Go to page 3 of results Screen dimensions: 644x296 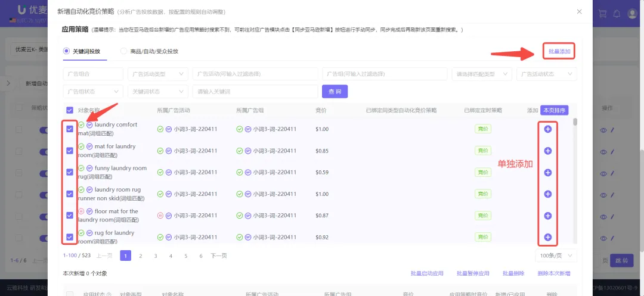(x=156, y=256)
